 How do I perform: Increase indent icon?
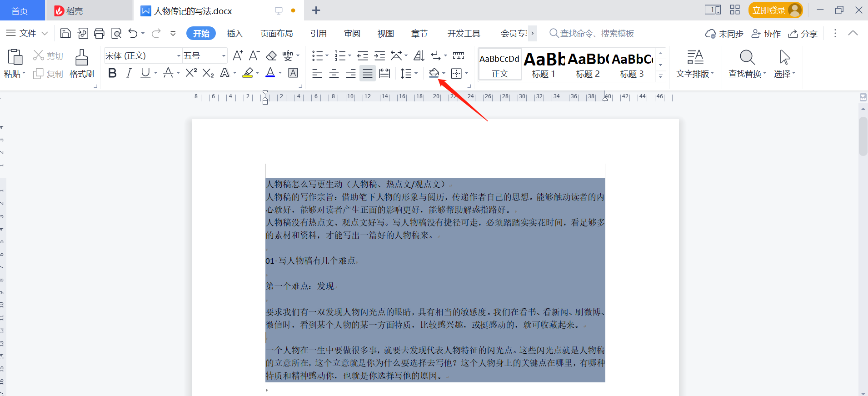coord(379,55)
